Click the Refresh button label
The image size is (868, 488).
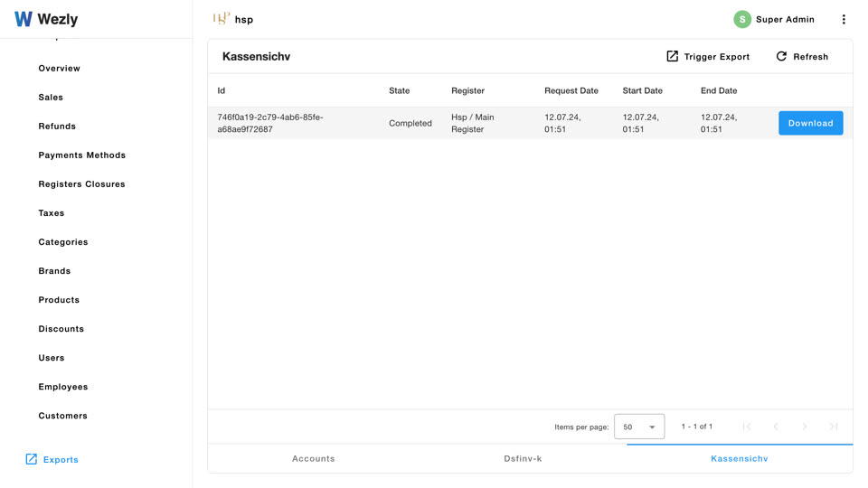[x=810, y=56]
